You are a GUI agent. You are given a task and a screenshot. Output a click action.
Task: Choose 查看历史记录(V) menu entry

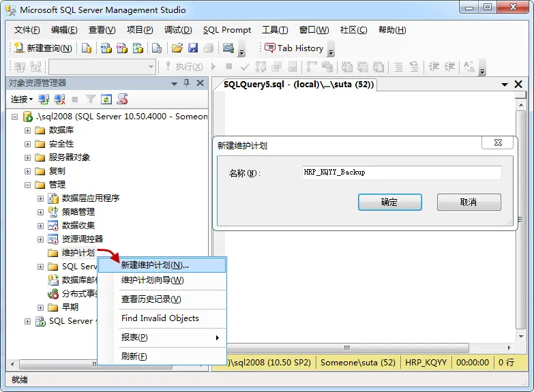[162, 299]
